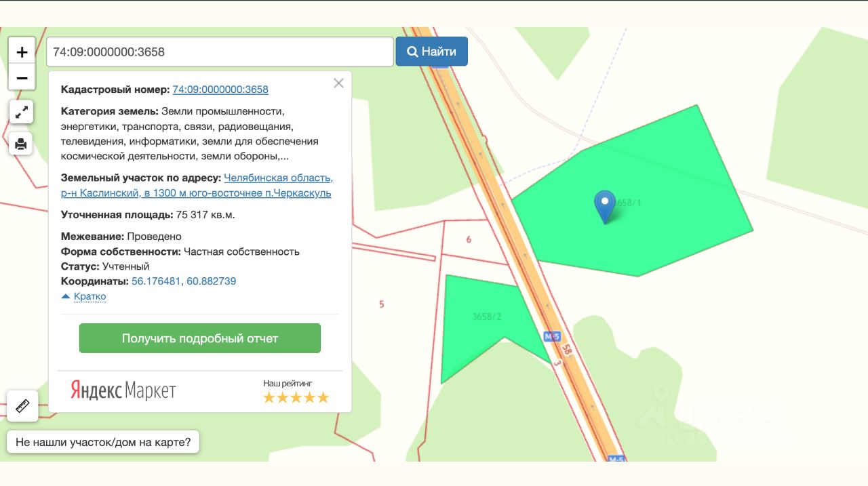Viewport: 868px width, 486px height.
Task: Click Форма собственности: Частная собственность text
Action: click(x=180, y=251)
